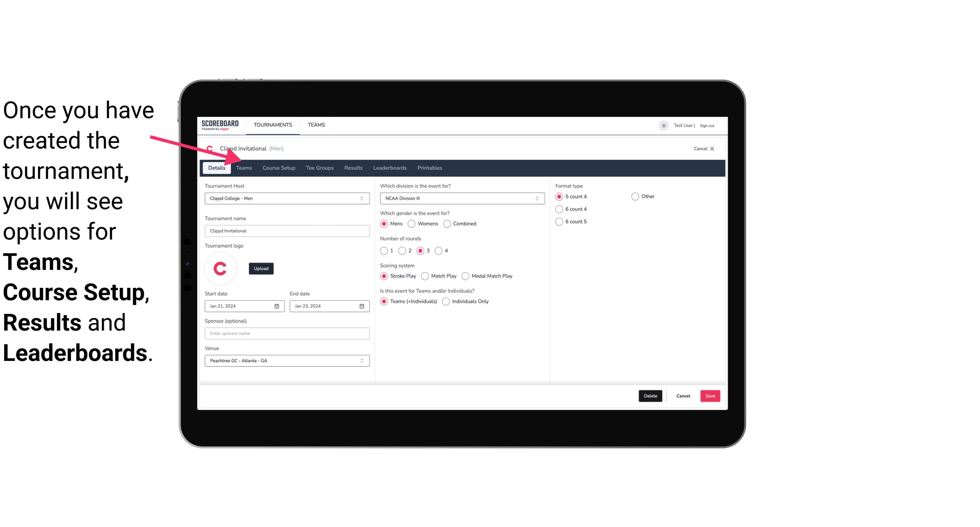This screenshot has height=527, width=980.
Task: Click the tournament host Upload logo icon
Action: [x=260, y=268]
